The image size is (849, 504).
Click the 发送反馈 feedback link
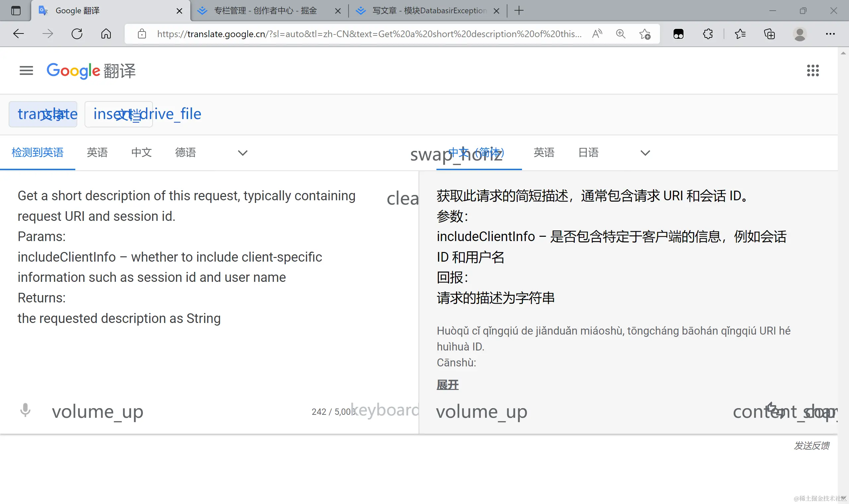811,445
